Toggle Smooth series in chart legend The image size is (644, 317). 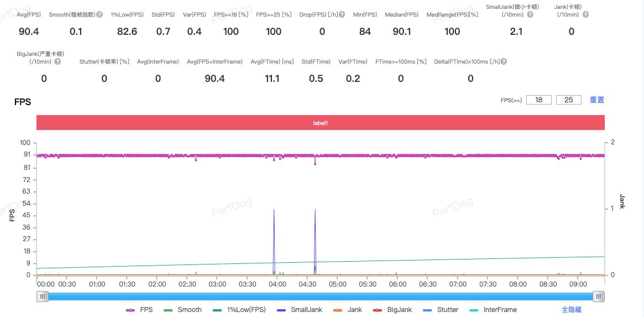point(183,310)
